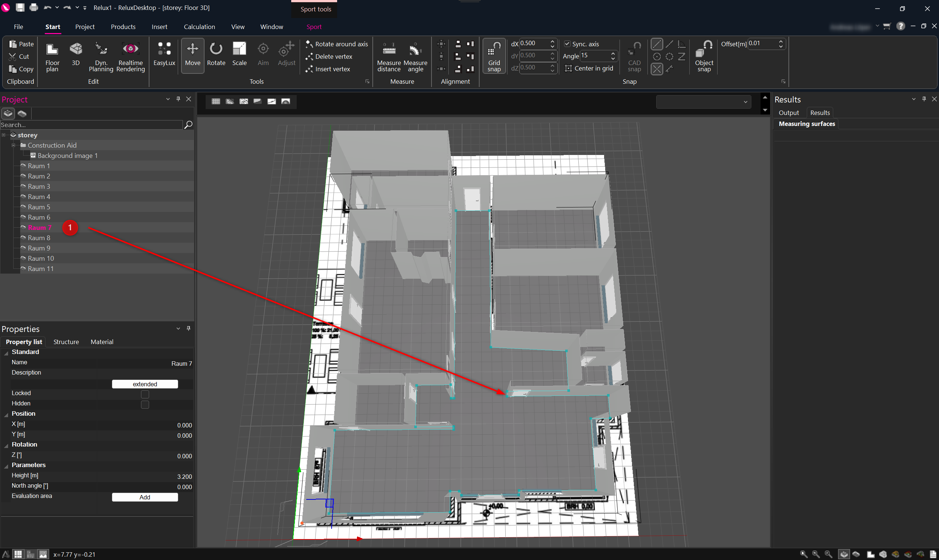This screenshot has height=560, width=939.
Task: Open the viewport top-right dropdown
Action: [x=703, y=102]
